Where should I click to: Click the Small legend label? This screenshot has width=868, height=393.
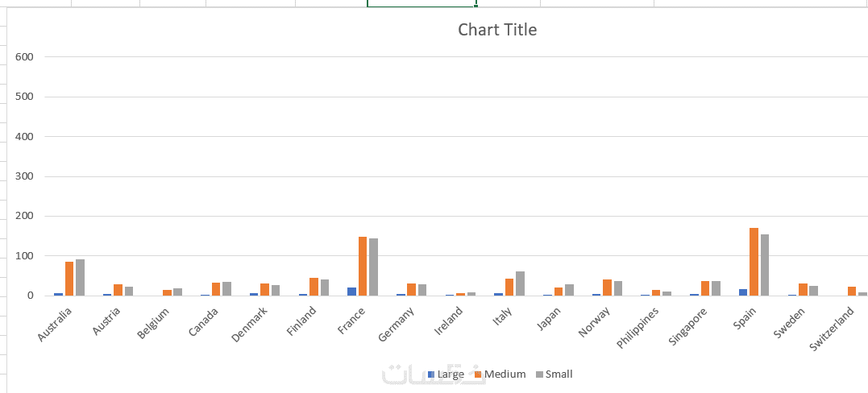click(559, 374)
